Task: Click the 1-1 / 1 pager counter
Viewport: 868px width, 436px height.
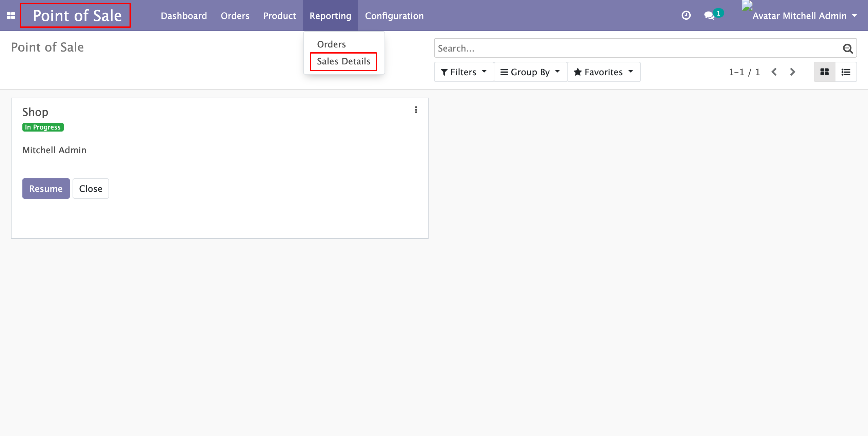Action: [x=744, y=72]
